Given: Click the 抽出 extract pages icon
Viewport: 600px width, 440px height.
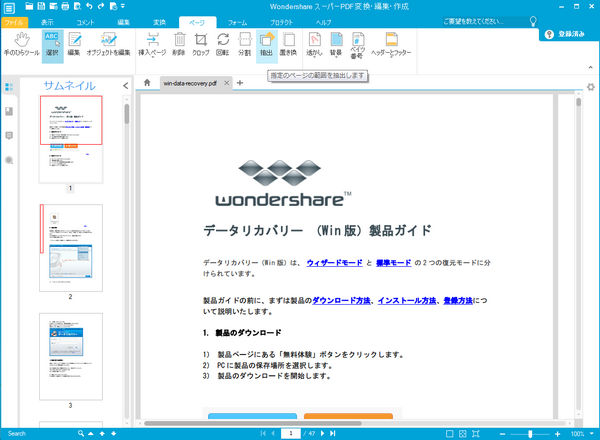Looking at the screenshot, I should [266, 45].
